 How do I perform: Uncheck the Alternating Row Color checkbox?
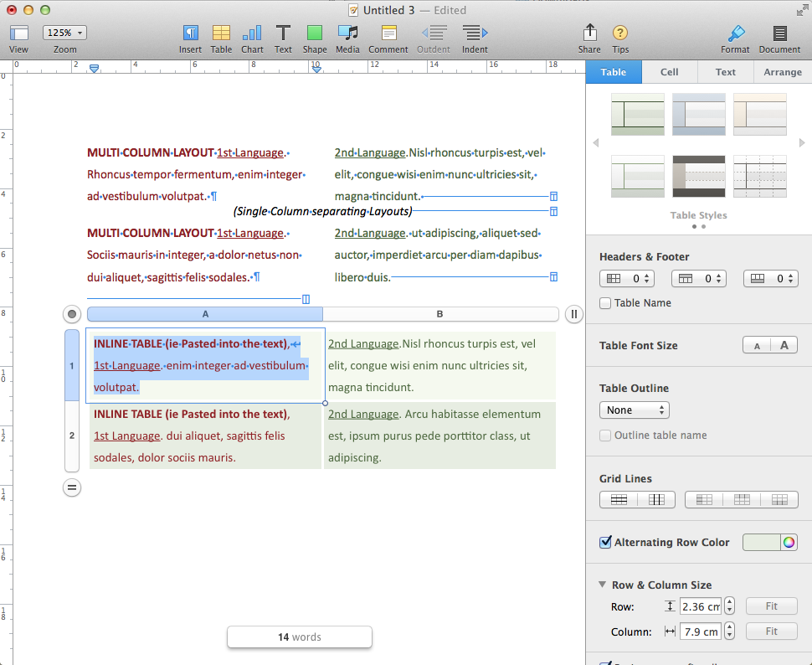click(x=605, y=542)
